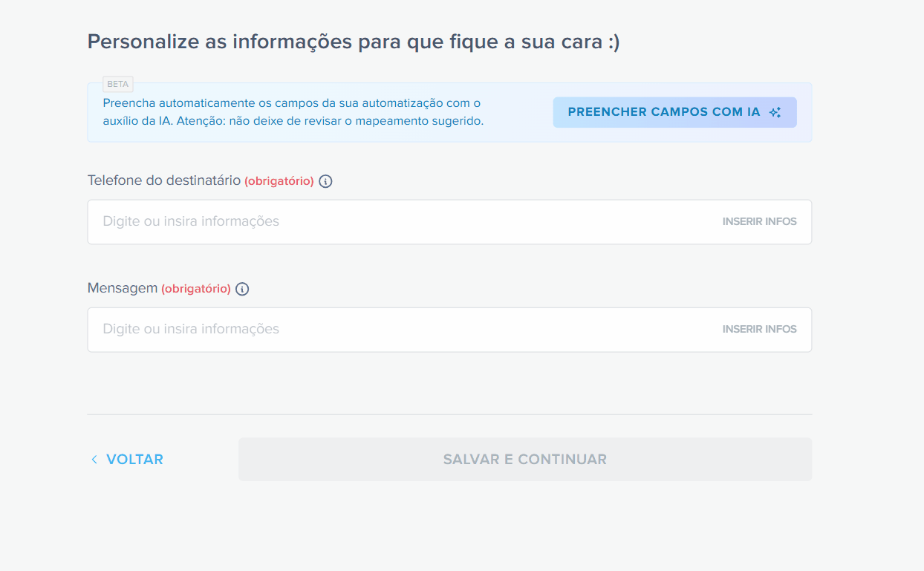The image size is (924, 571).
Task: Focus the Mensagem input field
Action: 449,330
